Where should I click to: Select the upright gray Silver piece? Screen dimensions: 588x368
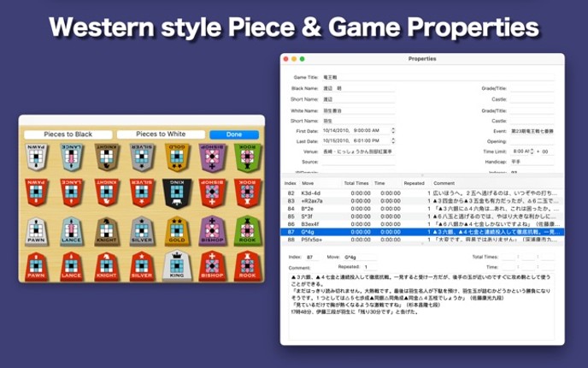pyautogui.click(x=142, y=231)
